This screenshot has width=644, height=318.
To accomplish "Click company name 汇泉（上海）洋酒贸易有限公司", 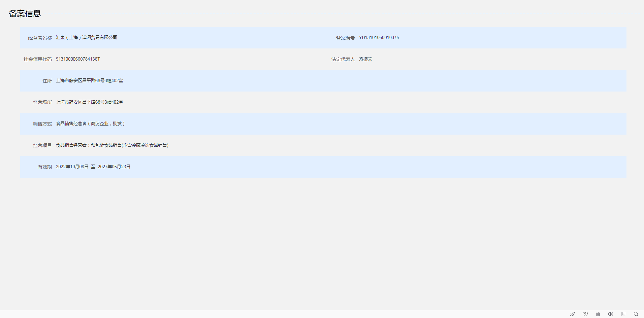I will pyautogui.click(x=87, y=38).
